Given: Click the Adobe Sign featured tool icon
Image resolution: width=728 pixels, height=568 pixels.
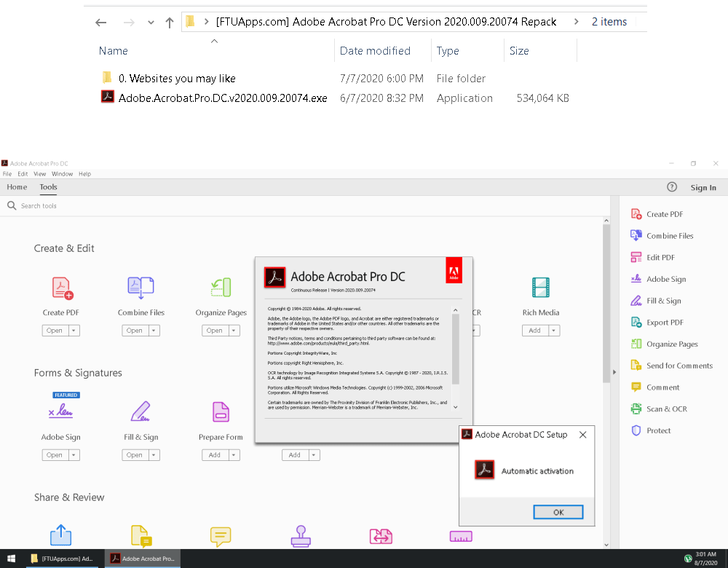Looking at the screenshot, I should 61,411.
